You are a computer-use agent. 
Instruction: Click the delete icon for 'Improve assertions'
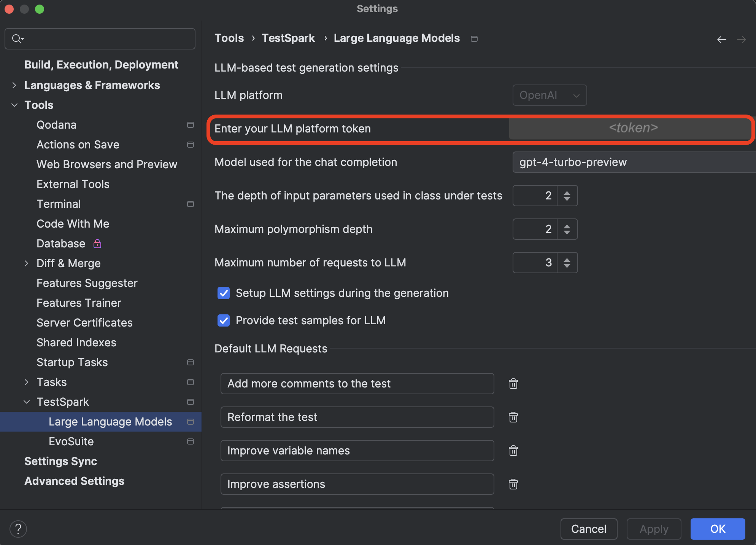coord(513,484)
